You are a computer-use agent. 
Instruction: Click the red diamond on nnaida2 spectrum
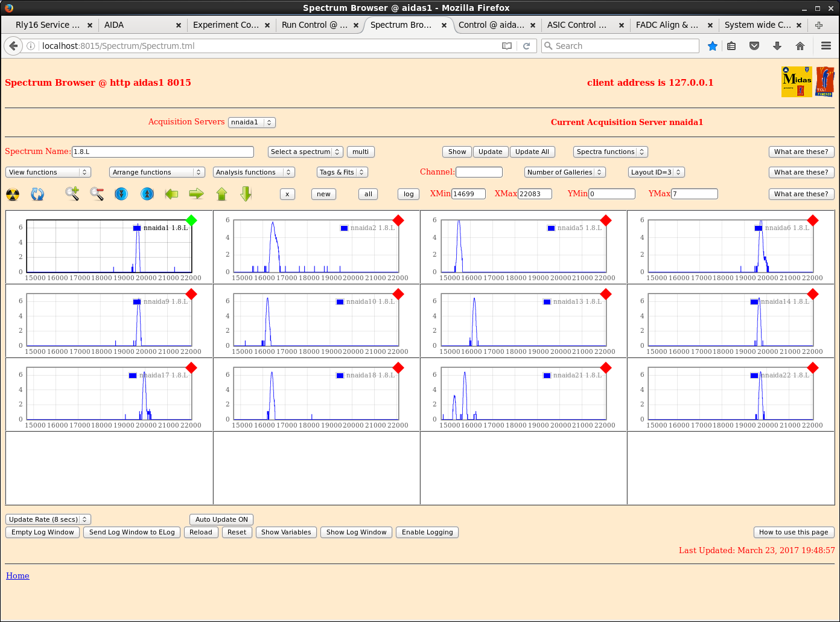point(398,220)
